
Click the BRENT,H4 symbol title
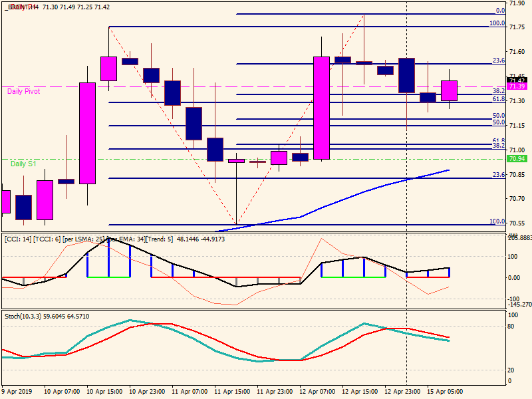(x=19, y=7)
